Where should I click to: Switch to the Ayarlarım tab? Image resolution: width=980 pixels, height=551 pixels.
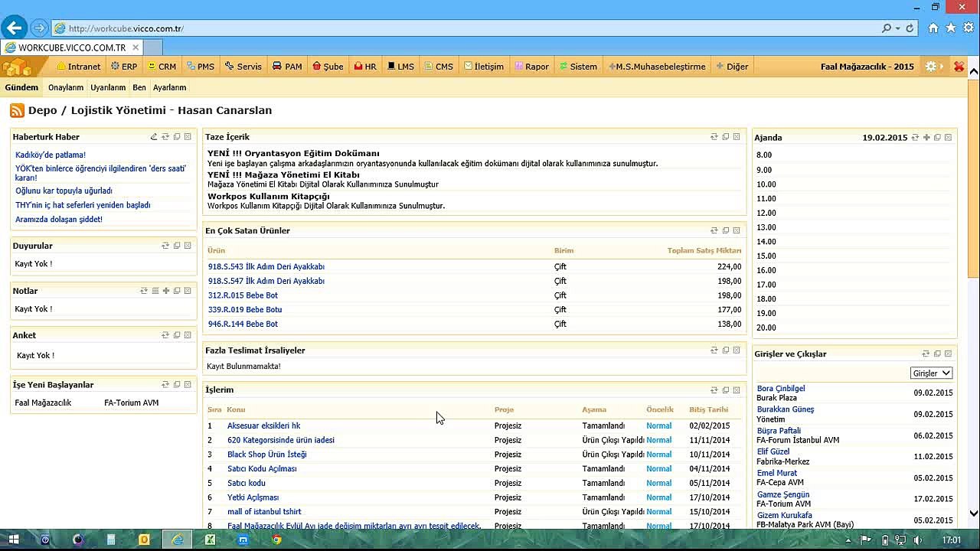[x=169, y=88]
